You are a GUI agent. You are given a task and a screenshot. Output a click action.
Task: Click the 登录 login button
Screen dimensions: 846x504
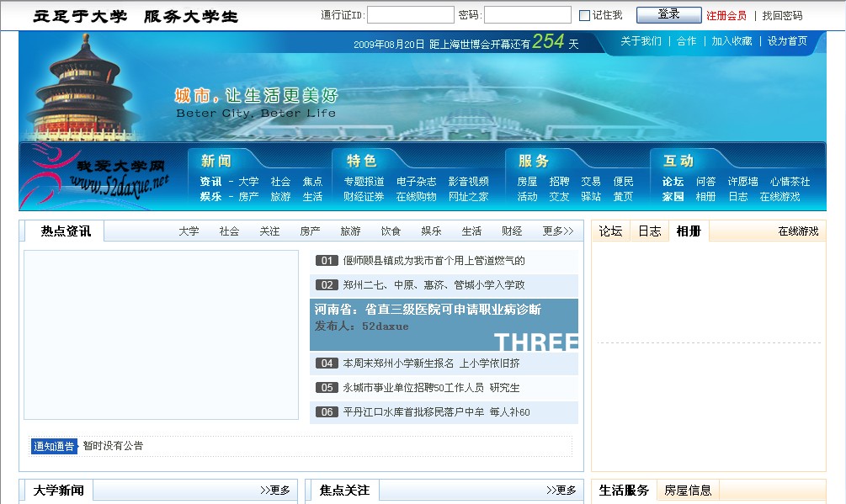pyautogui.click(x=669, y=14)
